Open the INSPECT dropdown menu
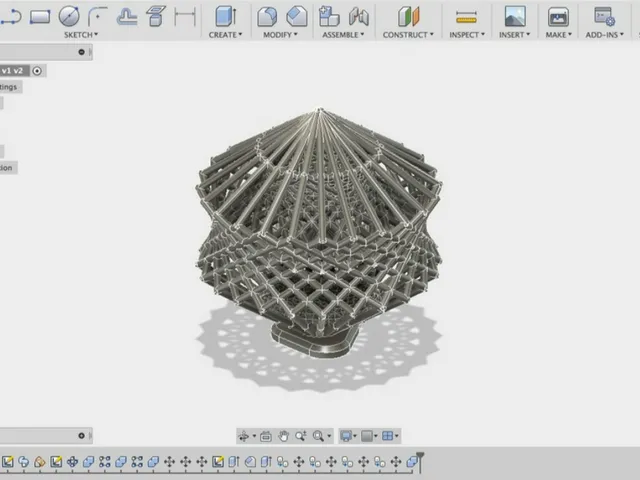The height and width of the screenshot is (480, 640). pos(467,35)
